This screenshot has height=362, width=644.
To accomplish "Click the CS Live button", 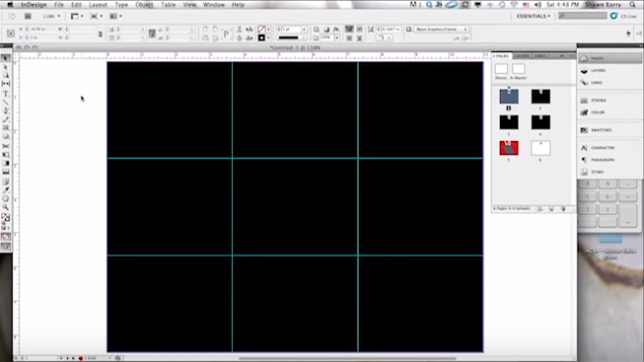I will 624,16.
